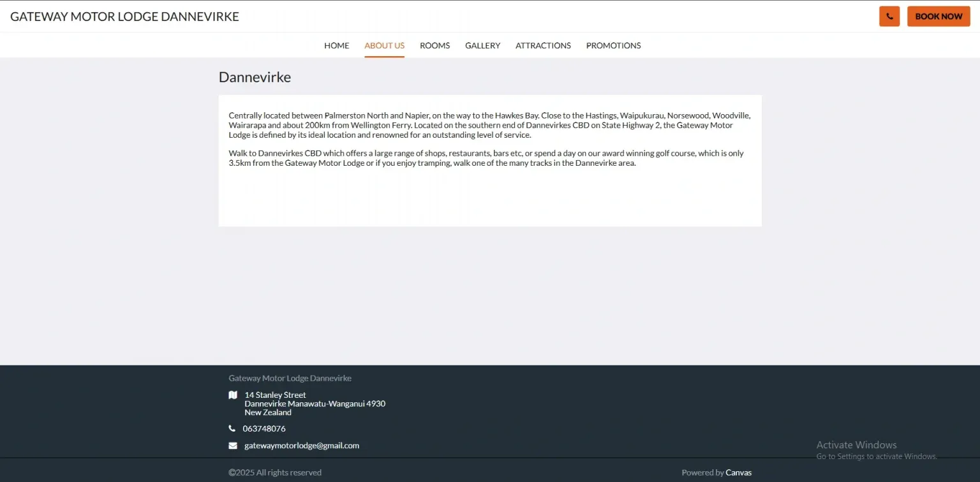Click the 063748076 phone number link
This screenshot has height=482, width=980.
tap(264, 428)
